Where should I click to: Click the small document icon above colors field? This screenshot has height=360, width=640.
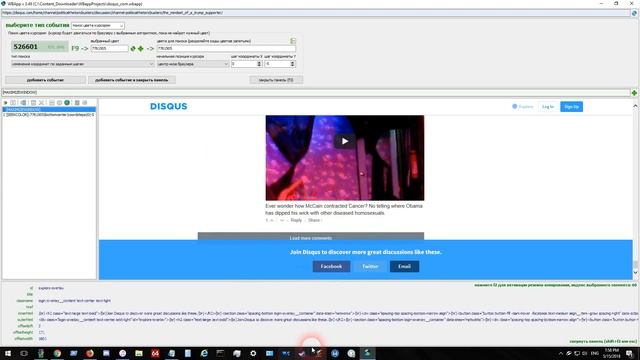pos(293,41)
